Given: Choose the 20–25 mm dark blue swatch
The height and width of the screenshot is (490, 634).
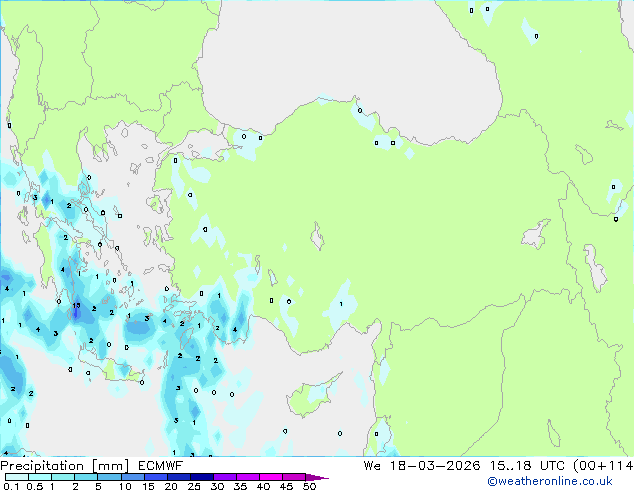Looking at the screenshot, I should 178,477.
